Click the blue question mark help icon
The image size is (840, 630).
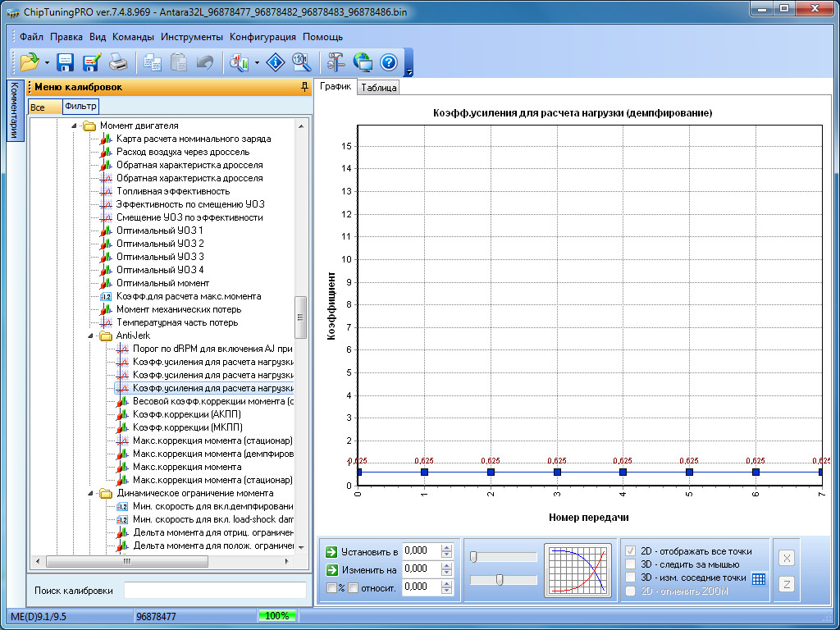pyautogui.click(x=388, y=62)
